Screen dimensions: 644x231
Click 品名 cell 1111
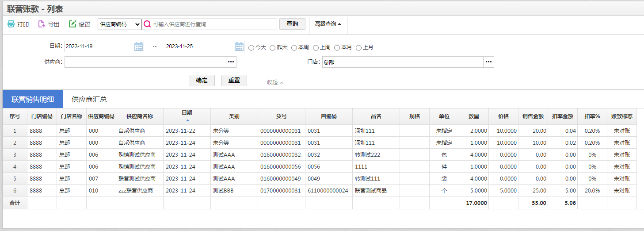tap(376, 167)
